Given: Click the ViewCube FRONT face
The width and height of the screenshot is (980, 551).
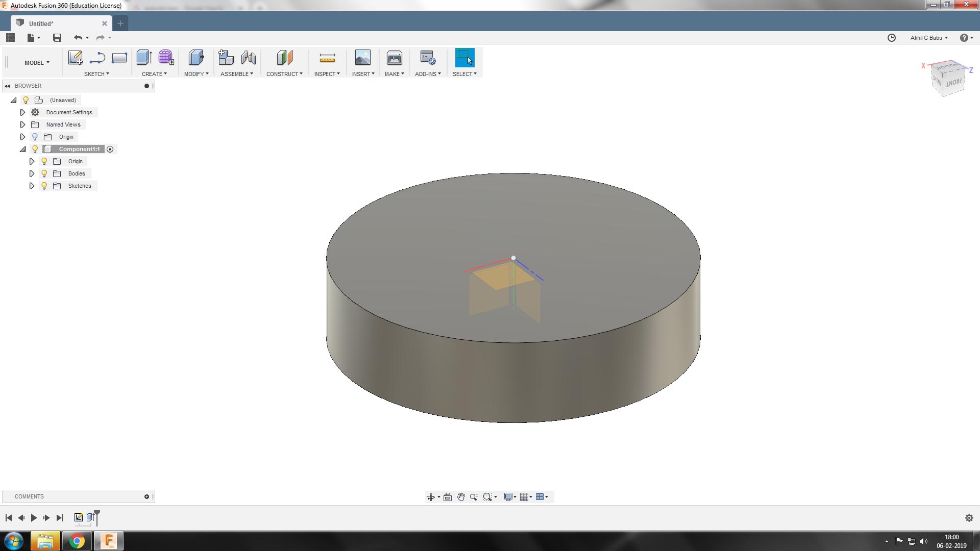Looking at the screenshot, I should click(x=953, y=83).
